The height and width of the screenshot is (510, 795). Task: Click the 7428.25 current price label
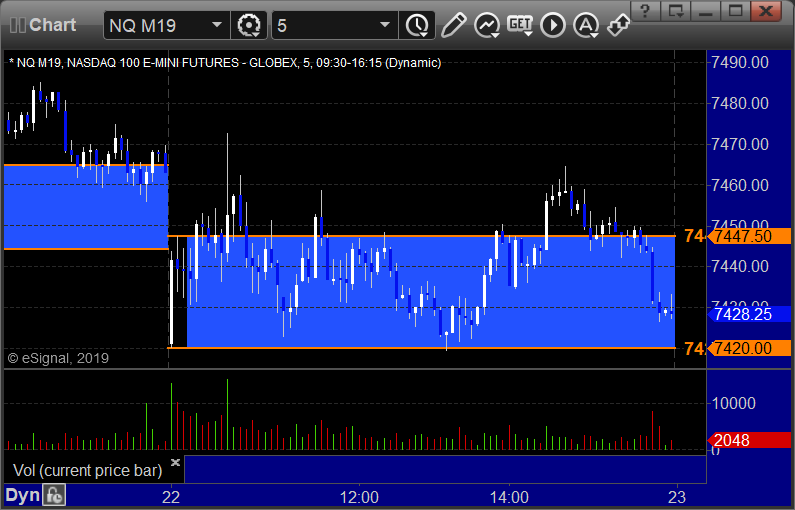pos(749,314)
